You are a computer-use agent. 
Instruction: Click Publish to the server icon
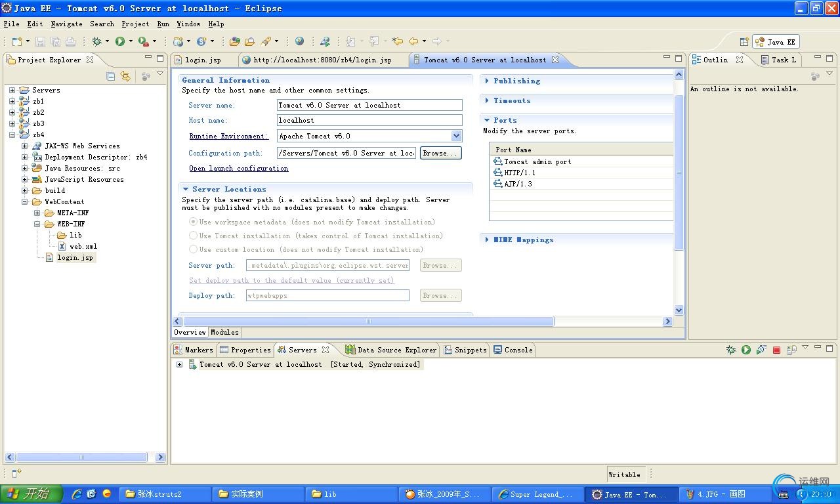pos(791,350)
